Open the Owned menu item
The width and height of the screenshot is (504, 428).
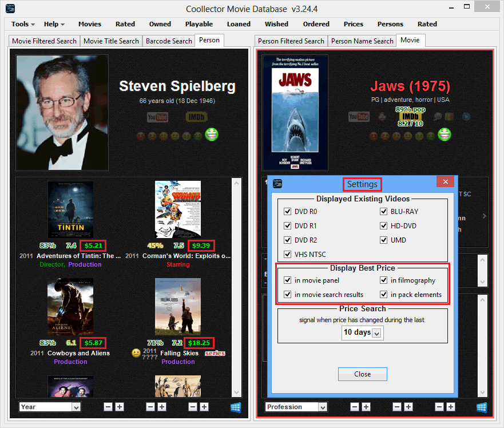point(160,24)
